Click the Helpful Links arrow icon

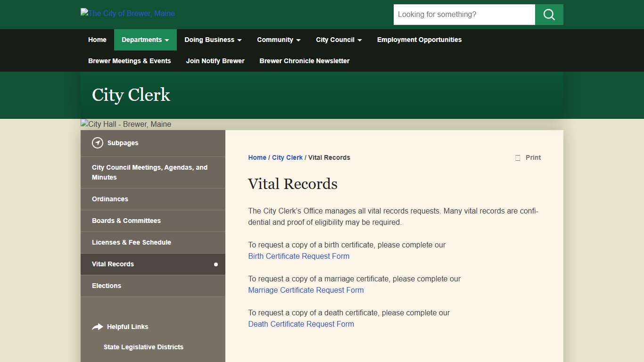click(x=98, y=326)
